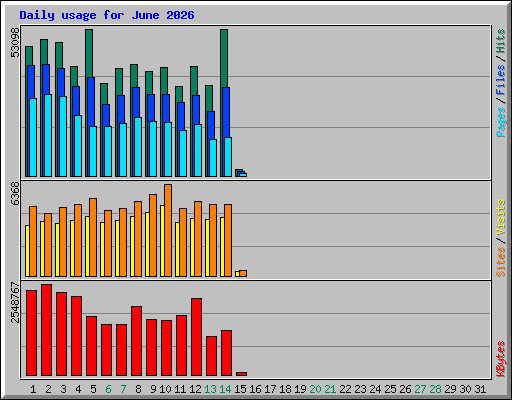Click day 3 on the date axis

[63, 389]
